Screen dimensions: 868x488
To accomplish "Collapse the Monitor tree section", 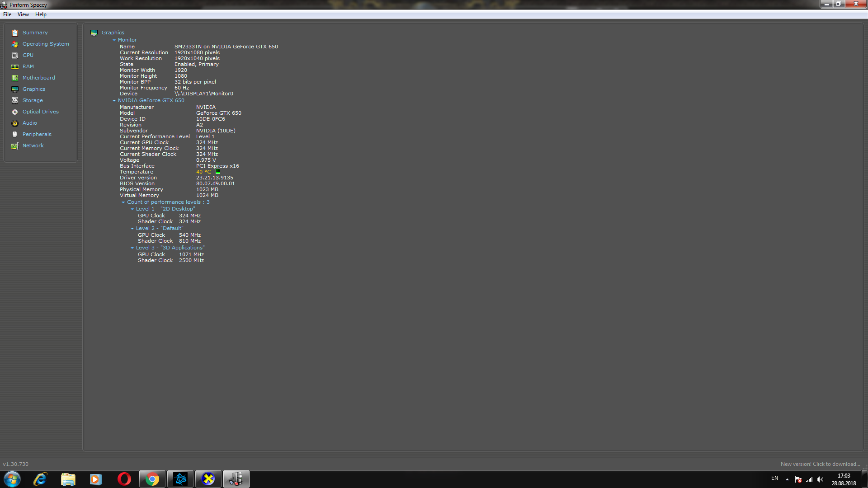I will coord(114,40).
